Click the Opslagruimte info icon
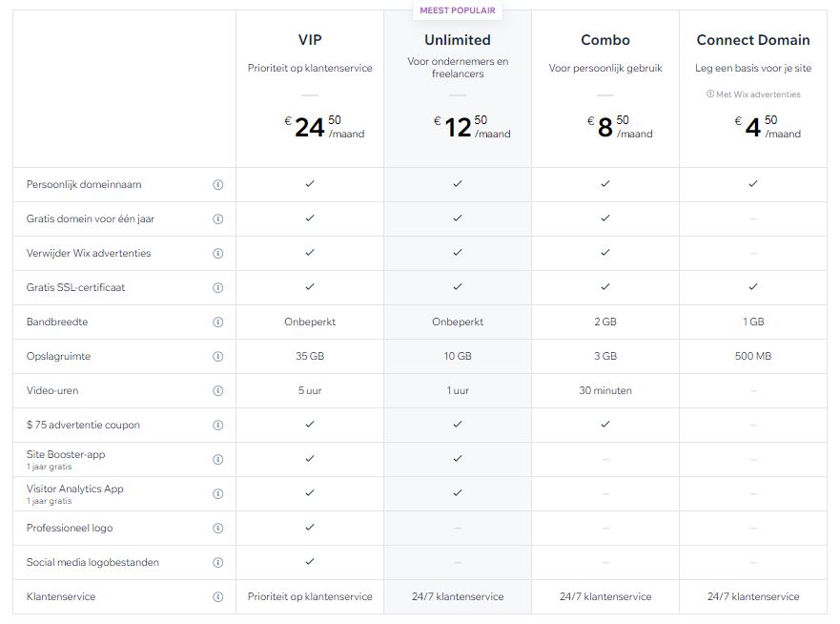The width and height of the screenshot is (840, 624). (x=217, y=357)
